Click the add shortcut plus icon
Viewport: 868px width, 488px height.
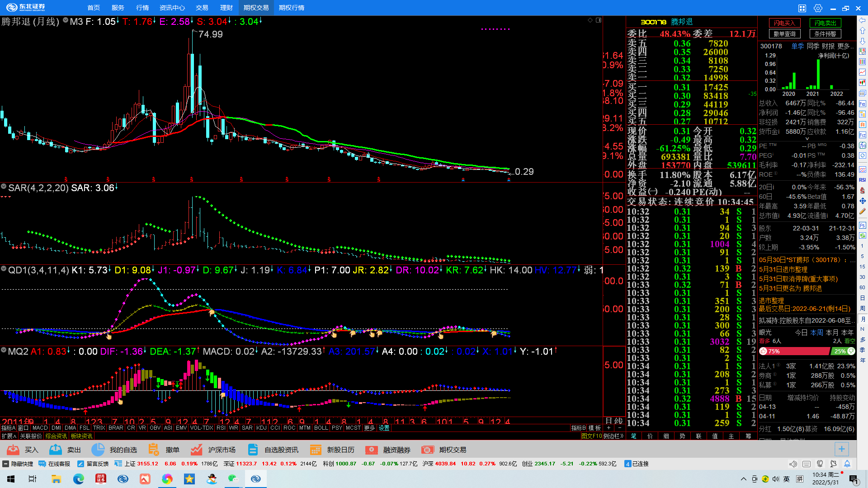pyautogui.click(x=841, y=449)
